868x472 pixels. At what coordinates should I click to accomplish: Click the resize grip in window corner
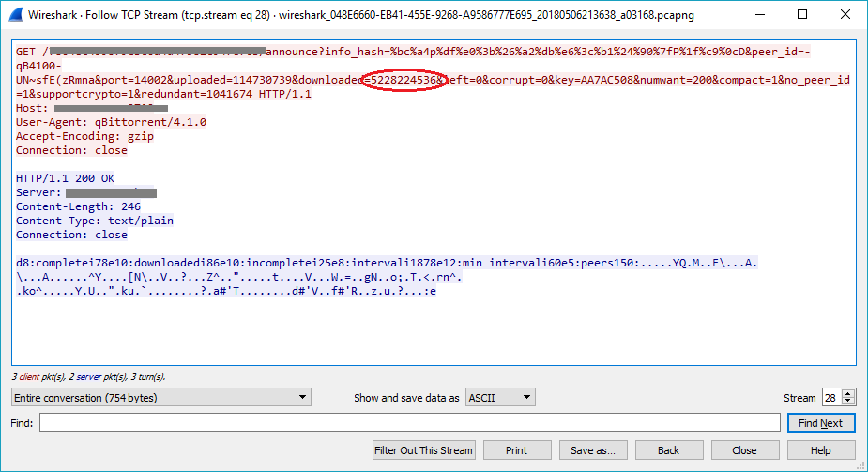pos(861,466)
